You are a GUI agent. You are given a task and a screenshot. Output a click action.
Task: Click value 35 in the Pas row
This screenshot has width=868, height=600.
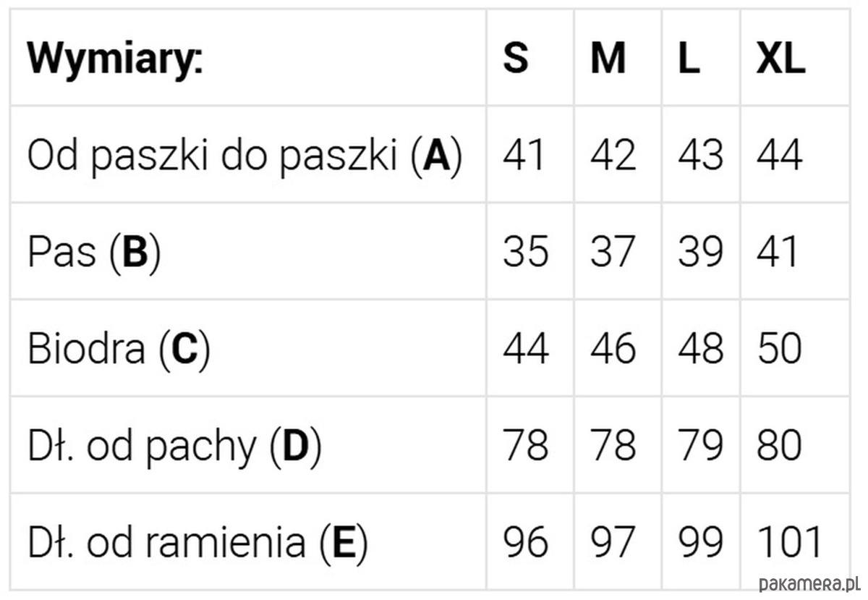[526, 252]
